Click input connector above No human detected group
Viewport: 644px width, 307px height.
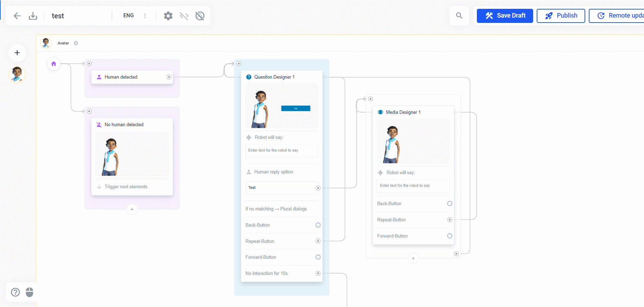(x=89, y=111)
